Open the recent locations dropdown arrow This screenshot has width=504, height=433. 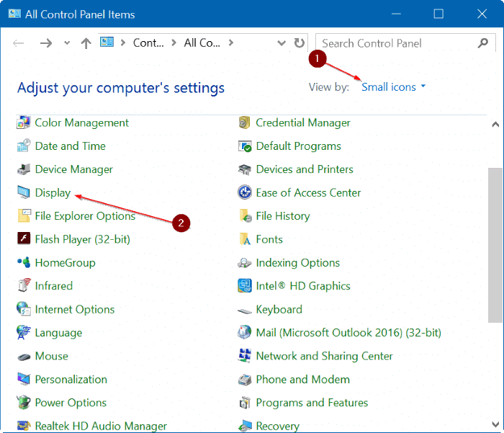click(67, 43)
